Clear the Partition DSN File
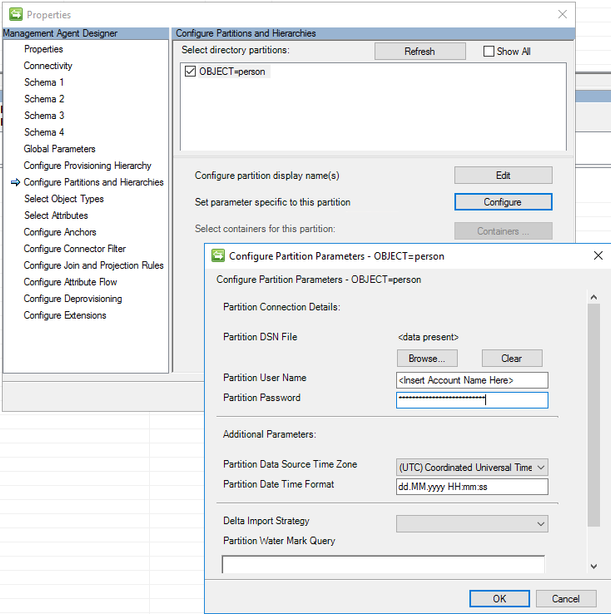This screenshot has width=611, height=614. pyautogui.click(x=512, y=358)
